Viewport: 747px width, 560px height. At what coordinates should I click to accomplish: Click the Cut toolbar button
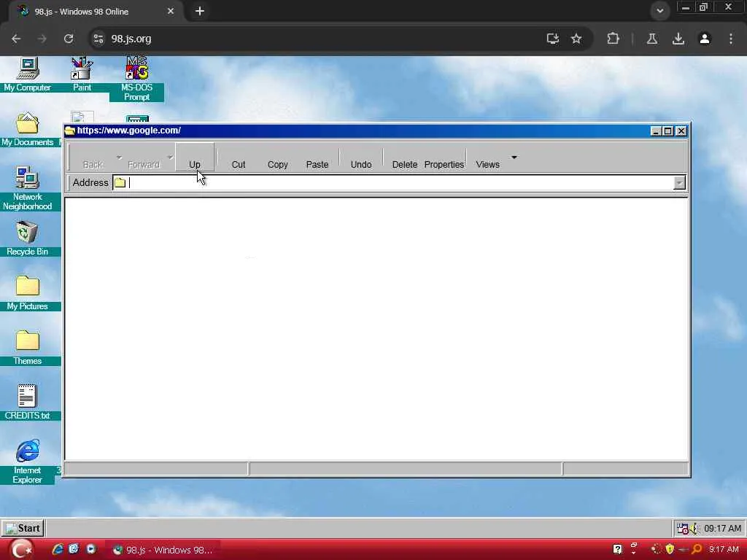(239, 157)
